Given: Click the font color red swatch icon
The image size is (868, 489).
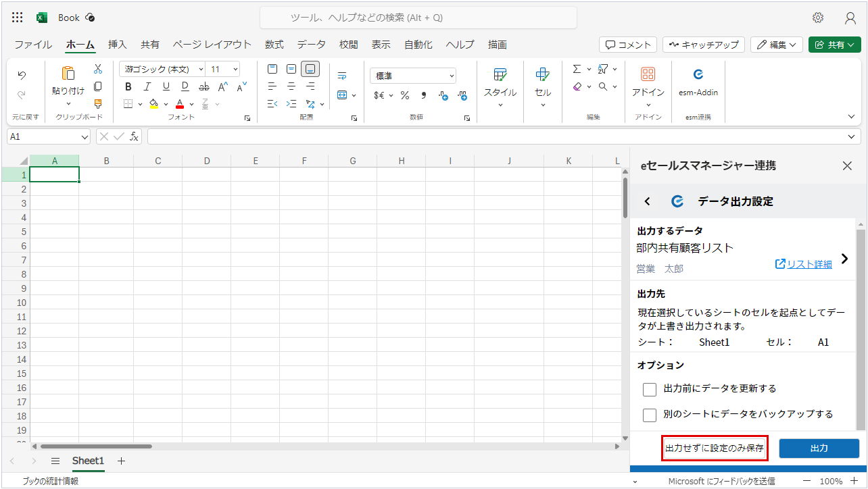Looking at the screenshot, I should [x=180, y=104].
